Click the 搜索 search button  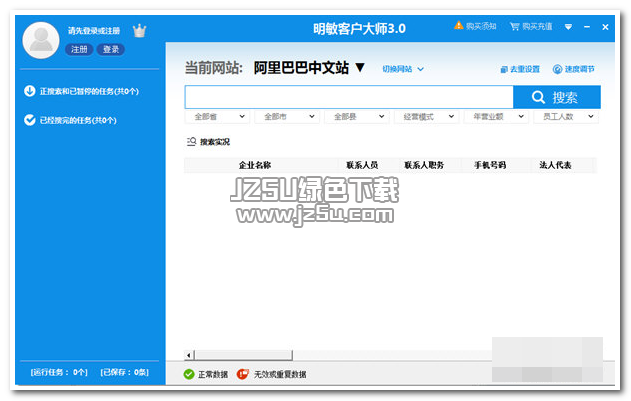[557, 97]
